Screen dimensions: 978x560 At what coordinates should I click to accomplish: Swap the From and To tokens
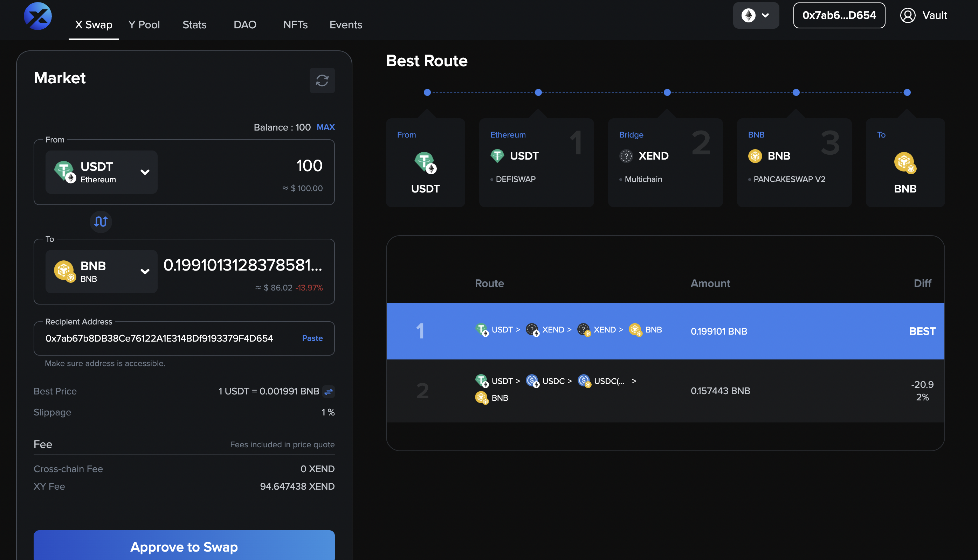tap(101, 222)
